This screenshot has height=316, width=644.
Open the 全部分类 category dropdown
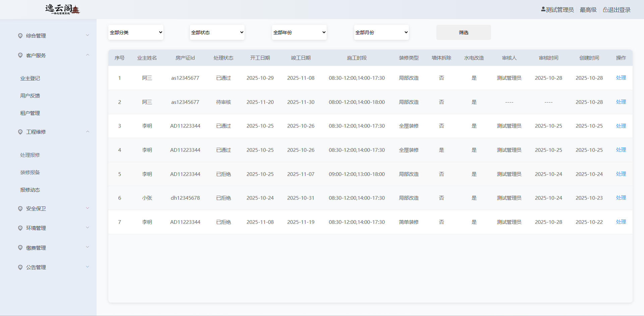tap(136, 33)
